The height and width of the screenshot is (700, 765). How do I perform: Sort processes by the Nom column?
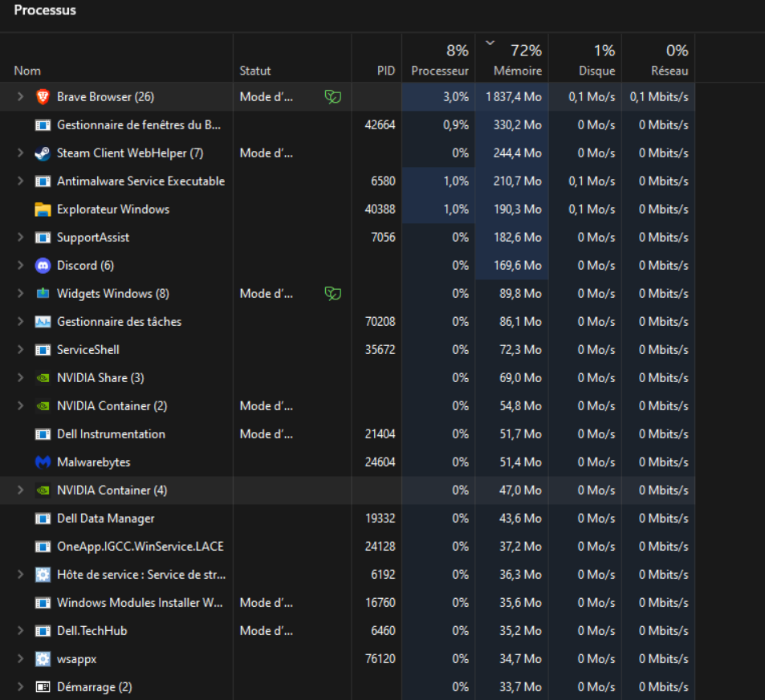coord(27,71)
